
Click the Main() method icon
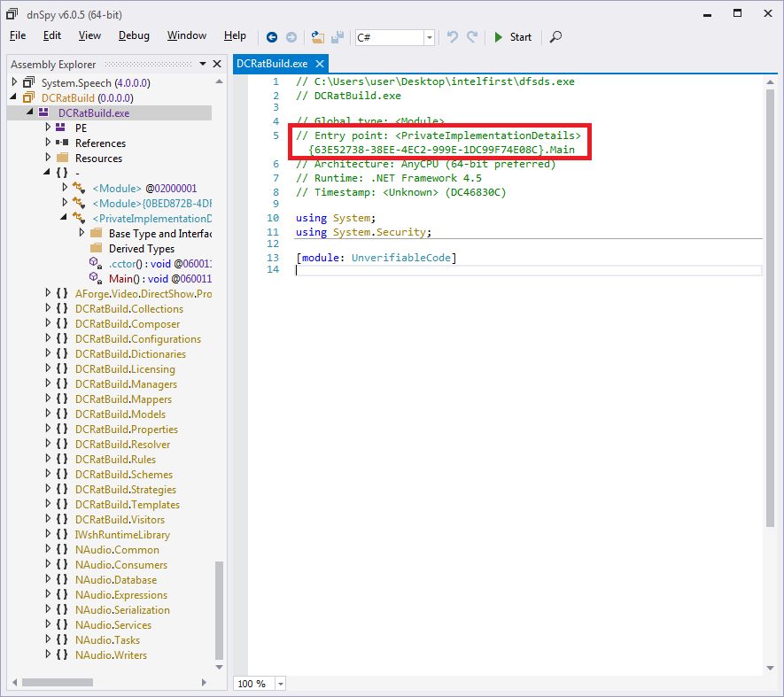pos(96,278)
